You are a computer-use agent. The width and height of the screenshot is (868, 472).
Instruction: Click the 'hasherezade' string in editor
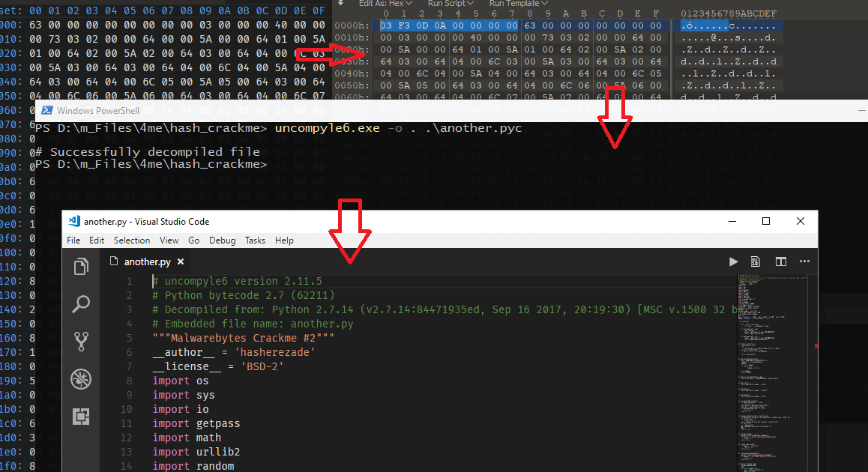(x=274, y=352)
